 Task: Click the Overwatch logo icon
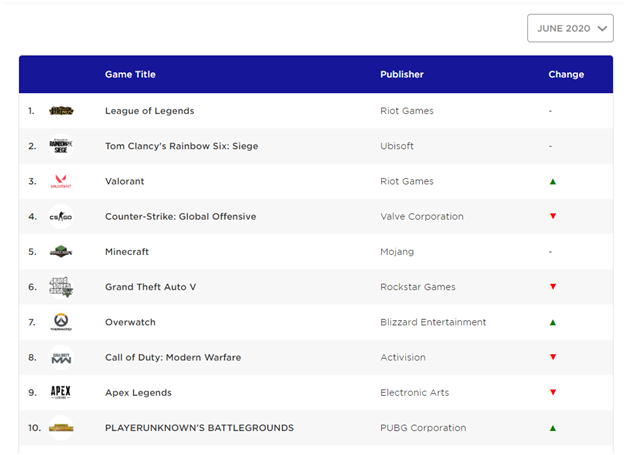click(x=61, y=322)
